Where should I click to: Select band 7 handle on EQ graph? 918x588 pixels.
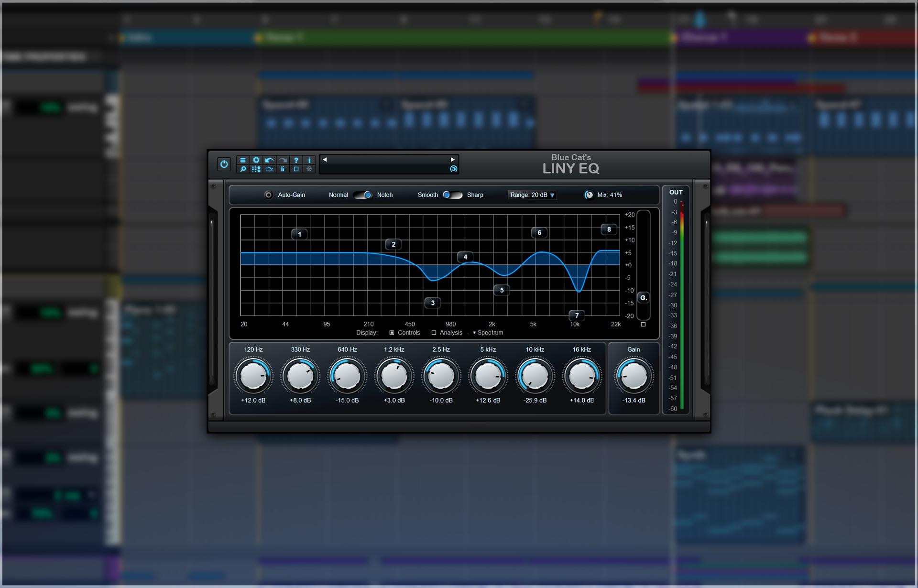tap(577, 316)
